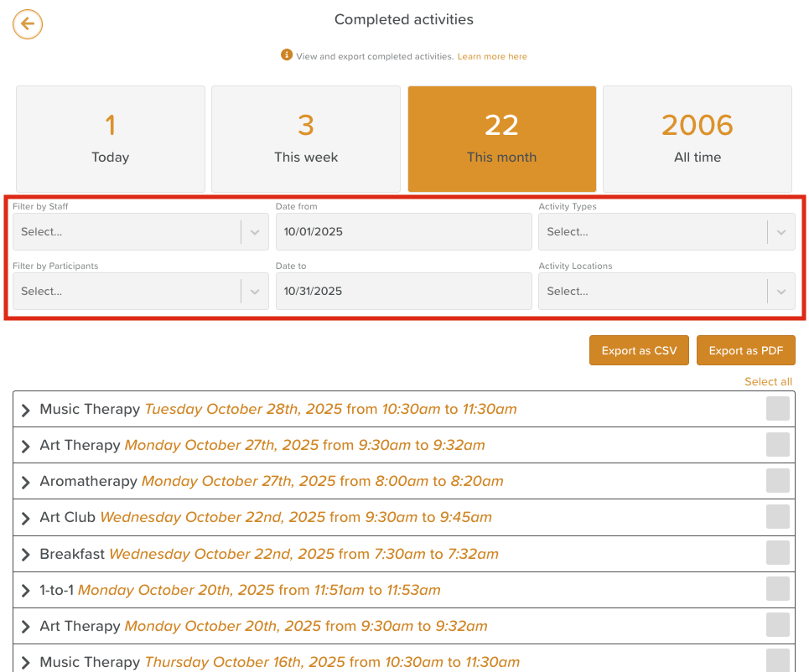Click the Export as CSV button
Screen dimensions: 809x672
(639, 351)
